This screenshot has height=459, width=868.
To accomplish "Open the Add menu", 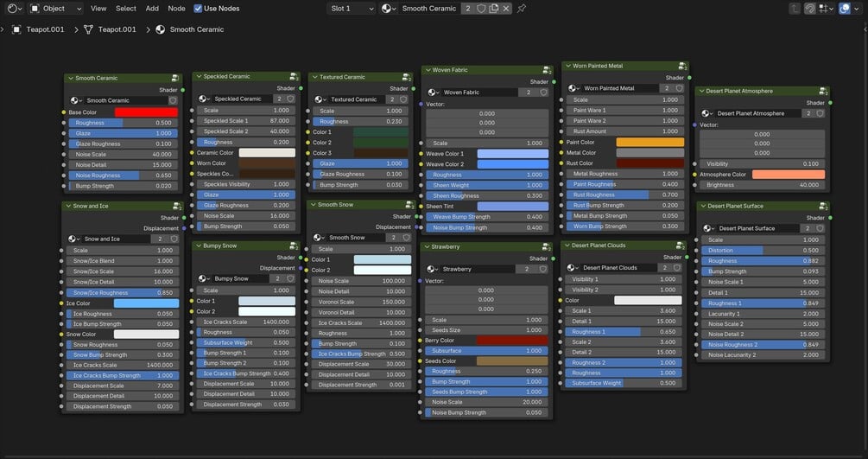I will coord(152,9).
